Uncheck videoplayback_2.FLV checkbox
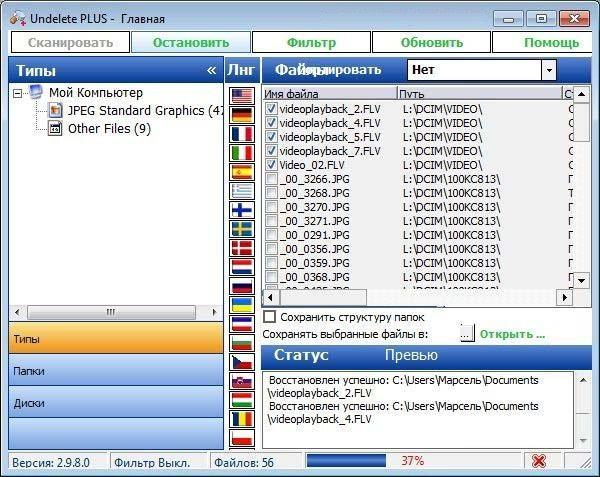The height and width of the screenshot is (477, 600). pos(271,109)
